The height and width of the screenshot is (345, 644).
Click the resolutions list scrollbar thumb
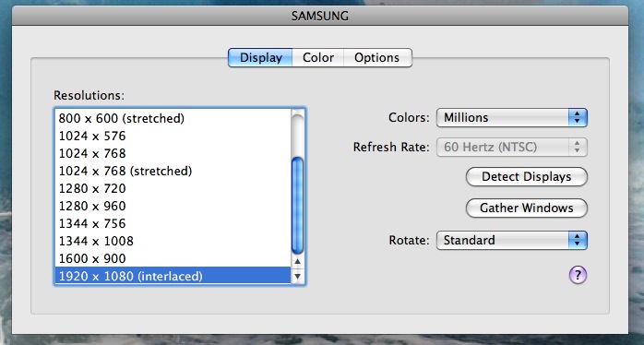pos(297,206)
